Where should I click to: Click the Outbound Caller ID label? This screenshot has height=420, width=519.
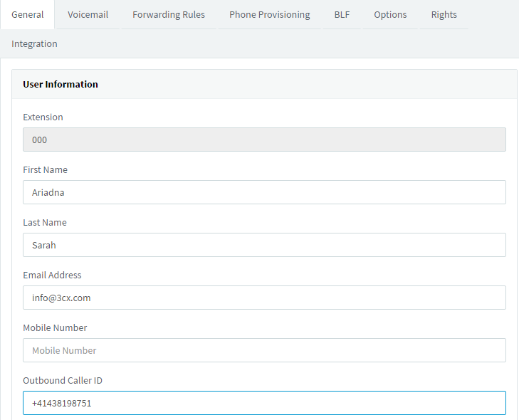coord(63,380)
